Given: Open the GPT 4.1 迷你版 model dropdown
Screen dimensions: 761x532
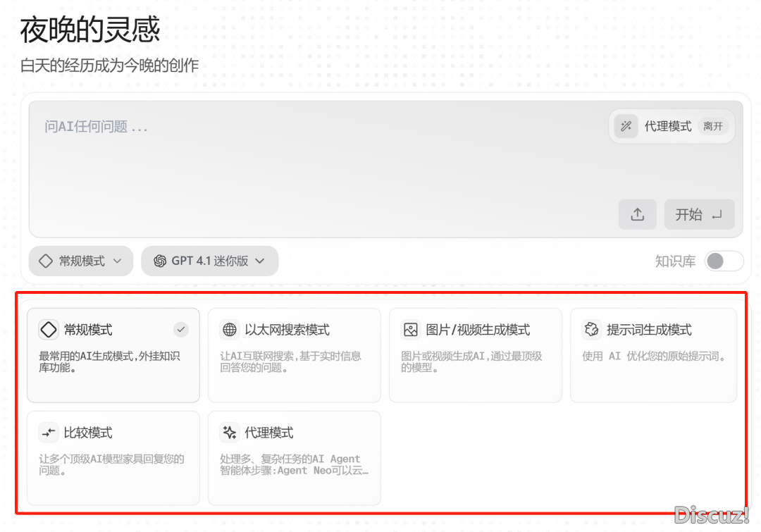Looking at the screenshot, I should (210, 261).
